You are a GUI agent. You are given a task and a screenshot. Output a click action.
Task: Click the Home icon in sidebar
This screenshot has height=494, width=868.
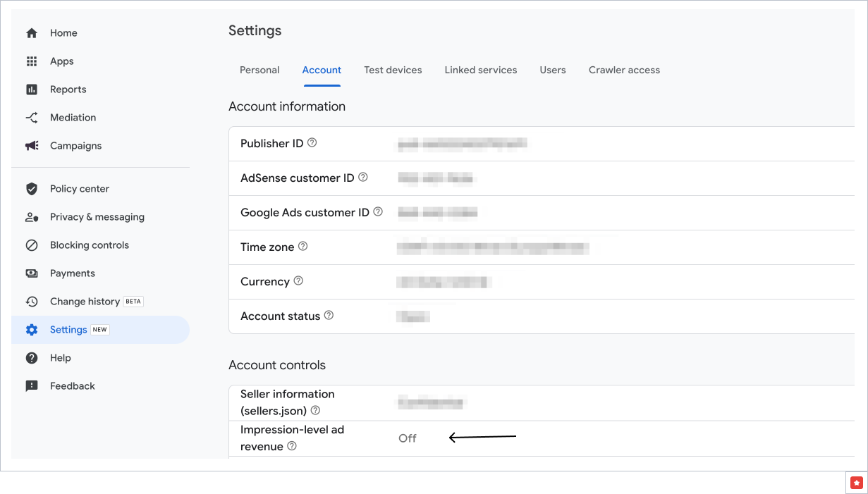tap(32, 33)
